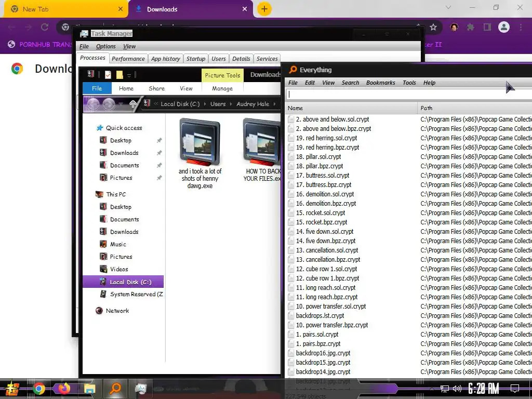Open Task Manager Options menu
Image resolution: width=532 pixels, height=399 pixels.
(106, 46)
